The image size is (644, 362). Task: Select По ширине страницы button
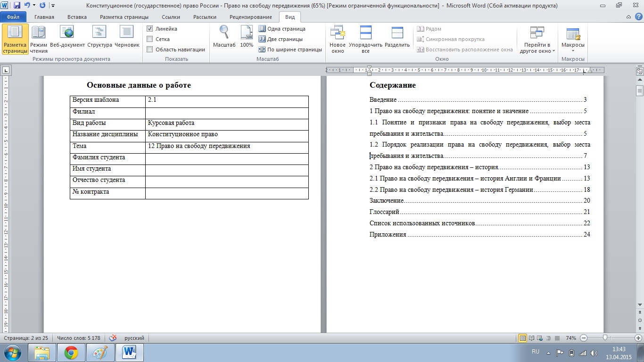(x=290, y=49)
